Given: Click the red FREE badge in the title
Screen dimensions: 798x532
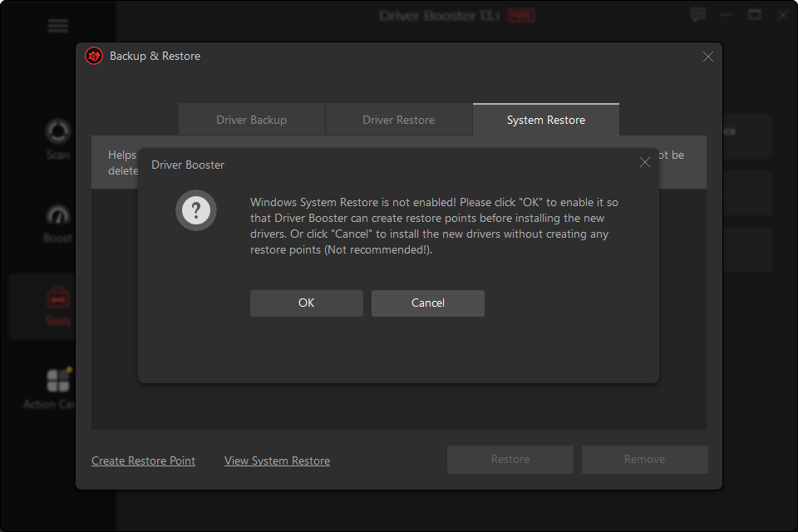Looking at the screenshot, I should tap(521, 16).
